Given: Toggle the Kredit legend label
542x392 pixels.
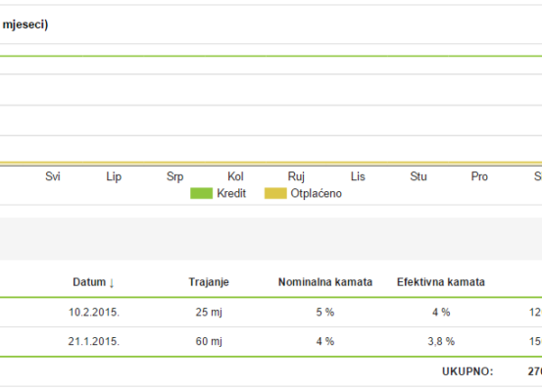Looking at the screenshot, I should 231,193.
